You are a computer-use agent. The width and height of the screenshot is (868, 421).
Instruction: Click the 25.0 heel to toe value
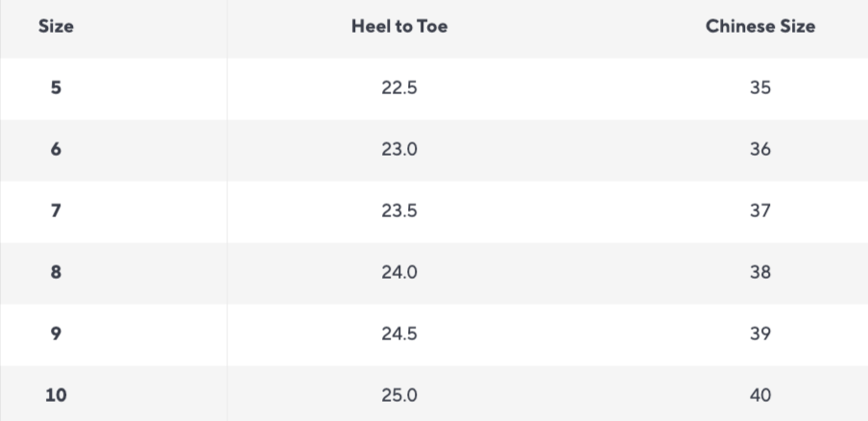(x=399, y=395)
